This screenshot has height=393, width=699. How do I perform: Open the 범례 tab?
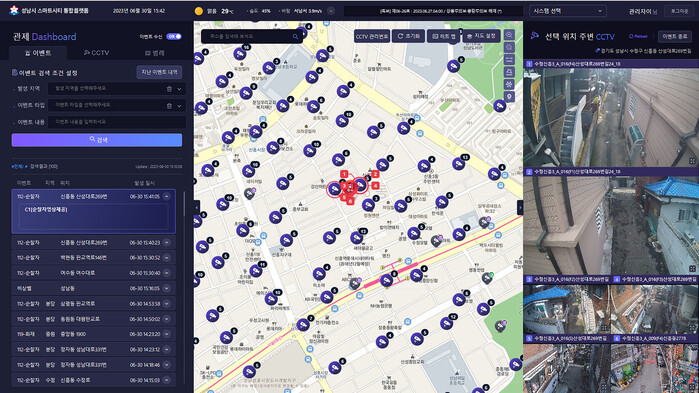155,53
